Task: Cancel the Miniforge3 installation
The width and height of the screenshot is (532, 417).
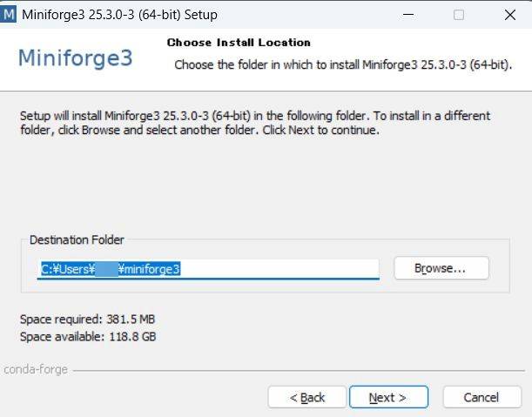Action: [481, 397]
